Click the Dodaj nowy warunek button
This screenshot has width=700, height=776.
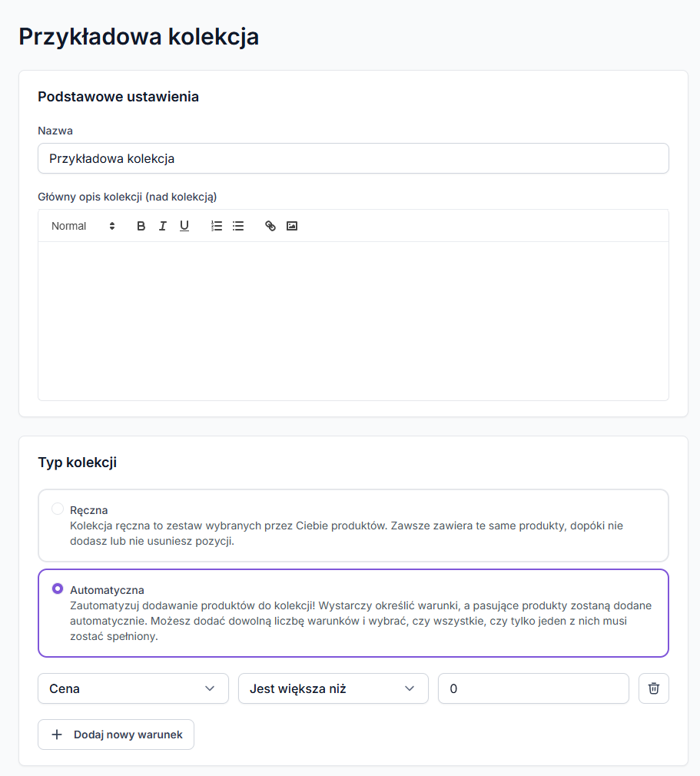(x=116, y=735)
